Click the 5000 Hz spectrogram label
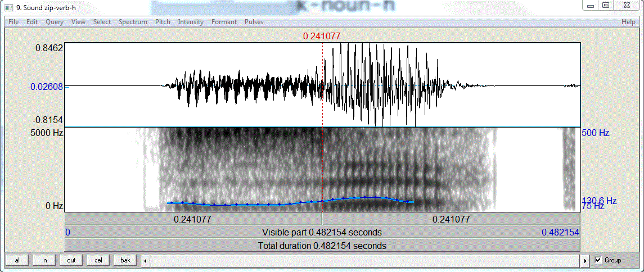Image resolution: width=644 pixels, height=272 pixels. click(46, 133)
